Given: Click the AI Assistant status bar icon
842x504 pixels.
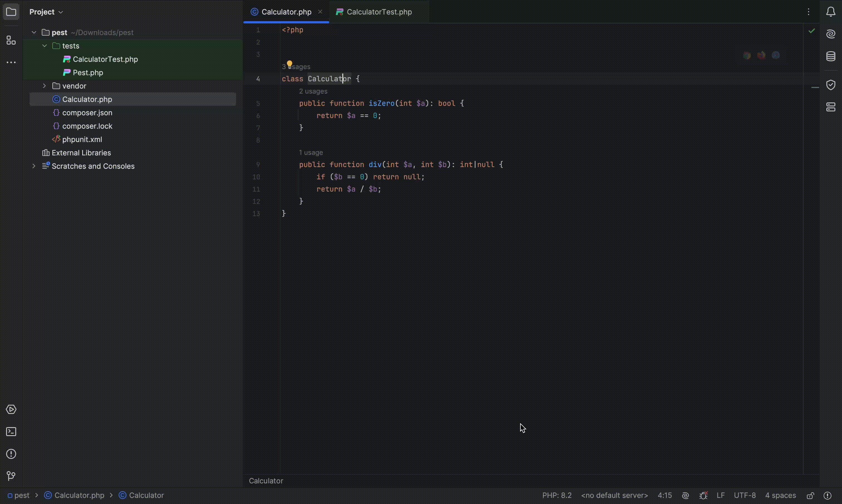Looking at the screenshot, I should click(x=686, y=496).
